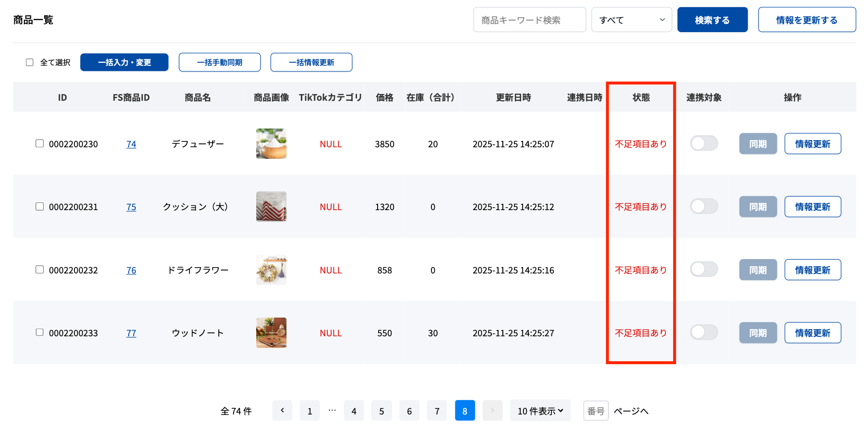Click the 一括情報更新 button
868x426 pixels.
(311, 62)
